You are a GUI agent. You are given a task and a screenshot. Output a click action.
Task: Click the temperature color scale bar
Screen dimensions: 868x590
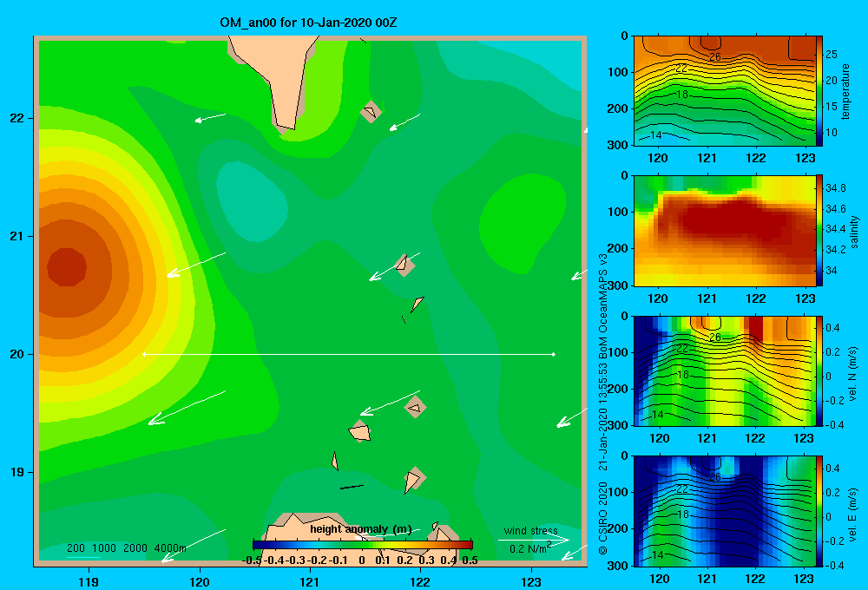coord(819,91)
